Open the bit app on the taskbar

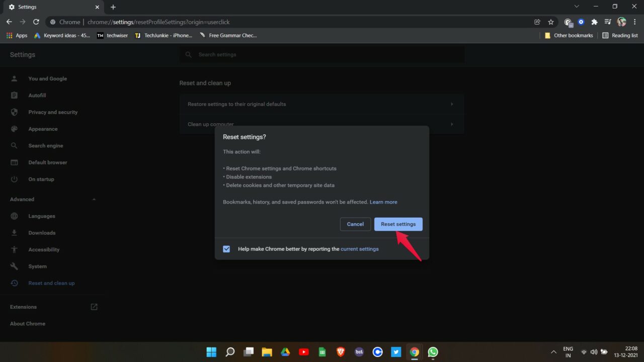pos(359,352)
